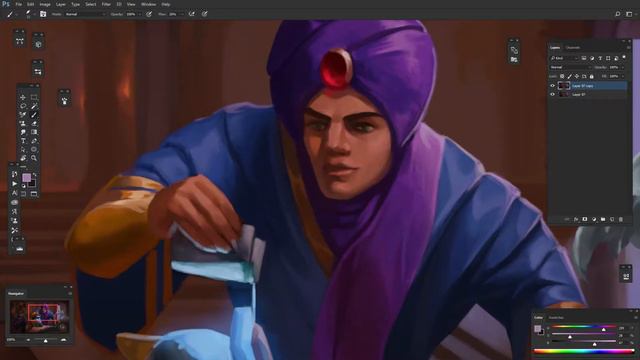Open the File menu
The image size is (640, 360).
pyautogui.click(x=18, y=4)
